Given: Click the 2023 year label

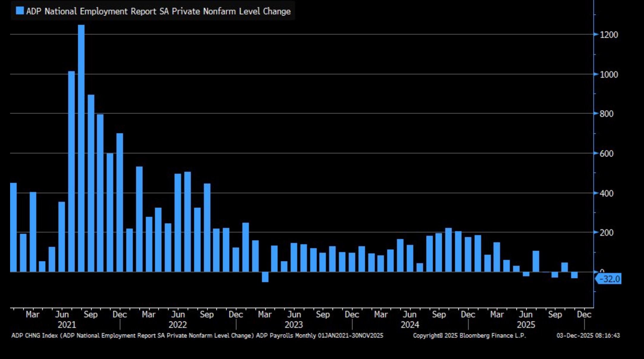Looking at the screenshot, I should coord(294,325).
